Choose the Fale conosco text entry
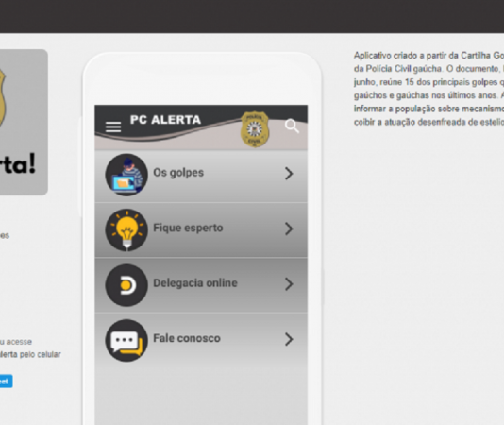Viewport: 504px width, 425px height. (187, 338)
